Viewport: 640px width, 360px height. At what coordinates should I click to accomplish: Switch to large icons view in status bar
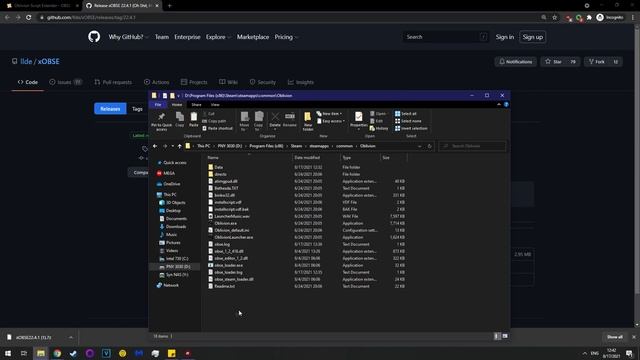[x=505, y=336]
